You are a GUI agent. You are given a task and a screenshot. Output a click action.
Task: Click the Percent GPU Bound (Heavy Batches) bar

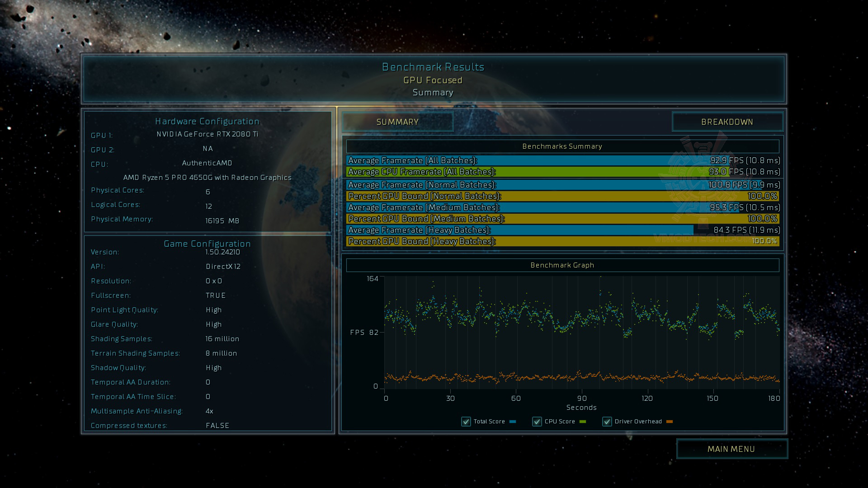tap(562, 241)
